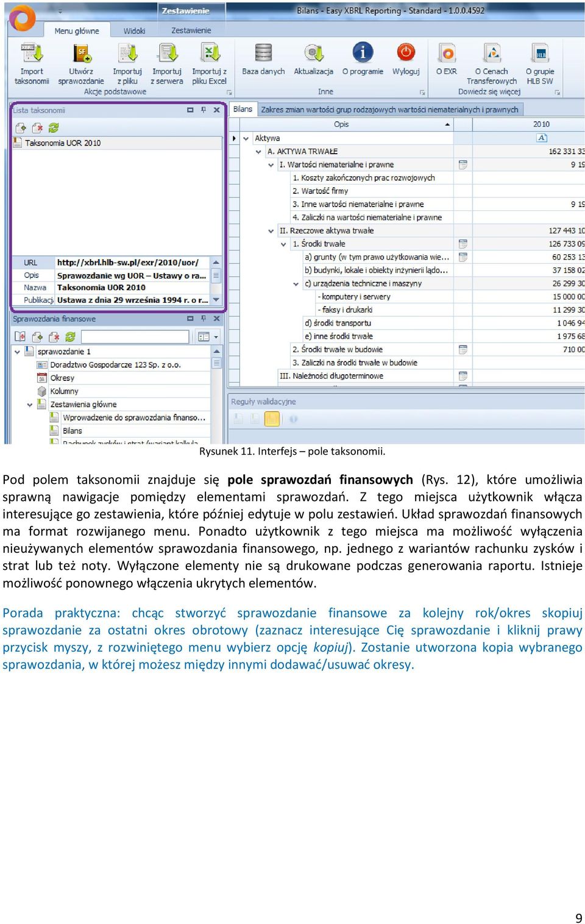Collapse Zestawienia główne tree node
The image size is (585, 924).
click(30, 405)
